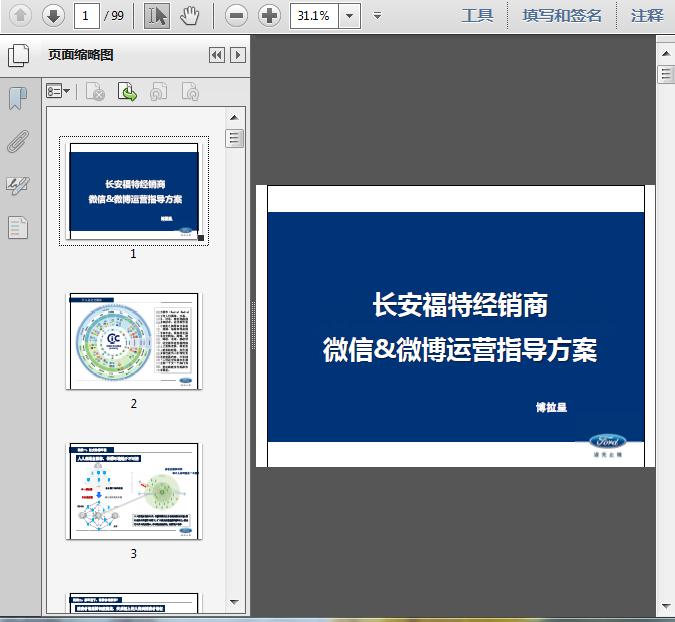This screenshot has width=675, height=622.
Task: Open thumbnail options menu dropdown
Action: click(x=58, y=91)
